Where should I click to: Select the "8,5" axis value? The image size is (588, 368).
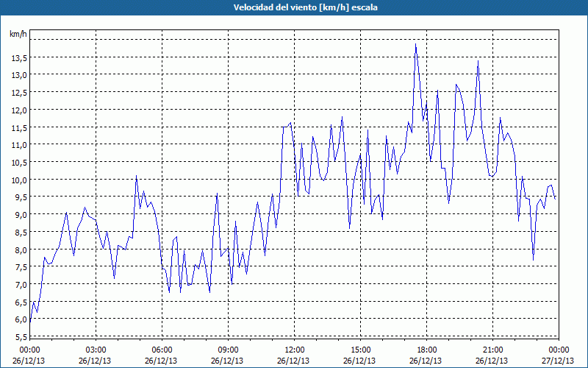21,232
